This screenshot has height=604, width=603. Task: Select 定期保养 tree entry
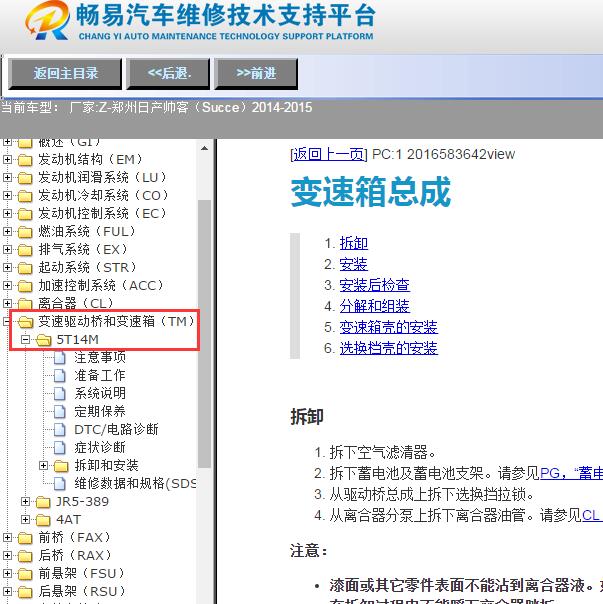coord(100,411)
